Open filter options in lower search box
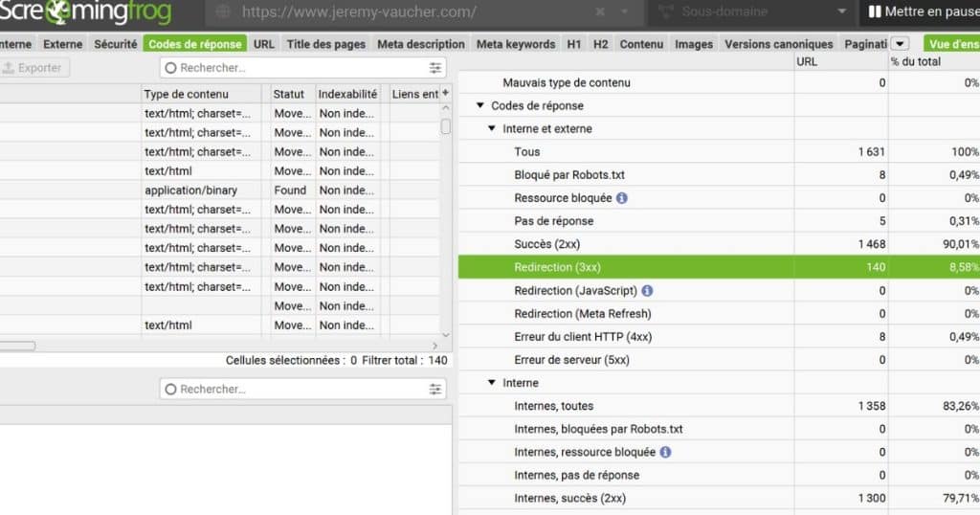The width and height of the screenshot is (980, 515). 435,389
